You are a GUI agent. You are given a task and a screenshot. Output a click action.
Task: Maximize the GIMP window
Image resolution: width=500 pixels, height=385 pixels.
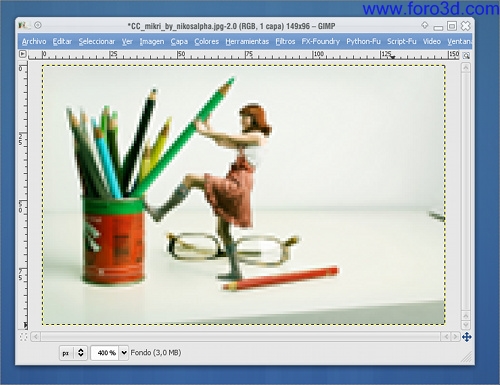click(x=452, y=26)
